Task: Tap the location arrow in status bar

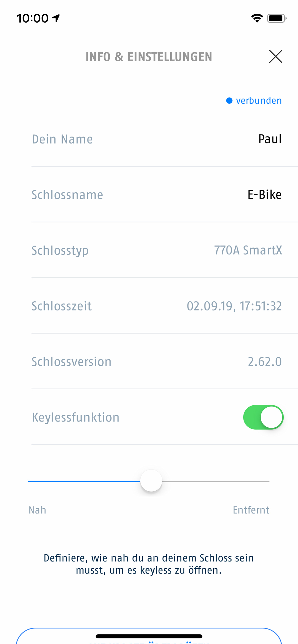Action: click(56, 18)
